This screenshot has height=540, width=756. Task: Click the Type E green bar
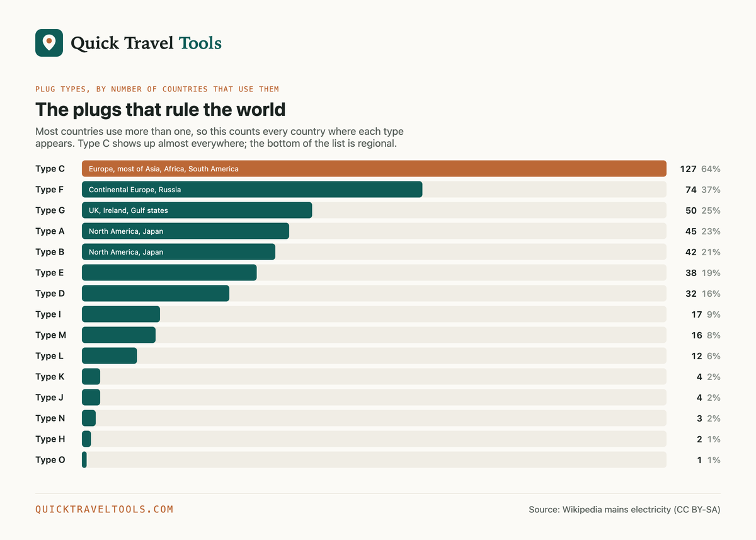169,273
